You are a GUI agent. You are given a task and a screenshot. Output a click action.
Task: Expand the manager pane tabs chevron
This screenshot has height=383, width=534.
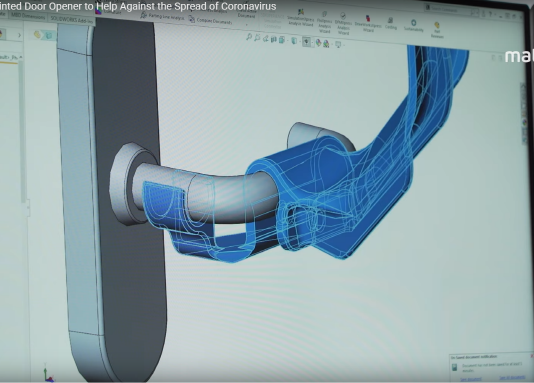pos(19,35)
